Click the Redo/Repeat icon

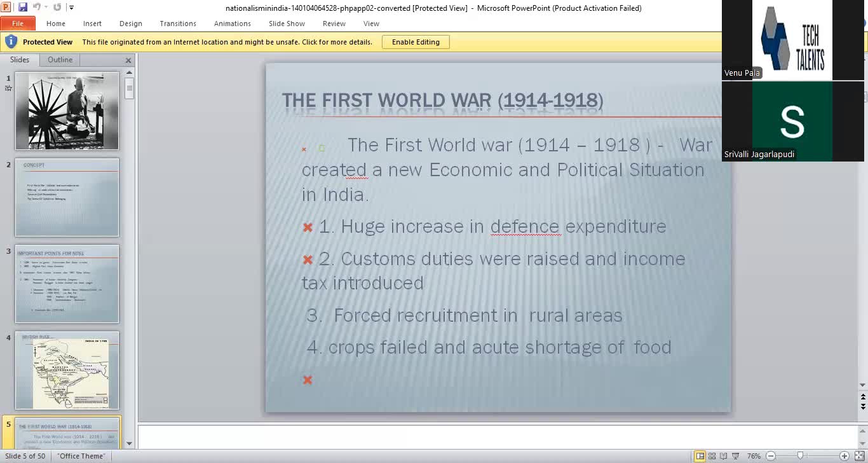(x=57, y=8)
